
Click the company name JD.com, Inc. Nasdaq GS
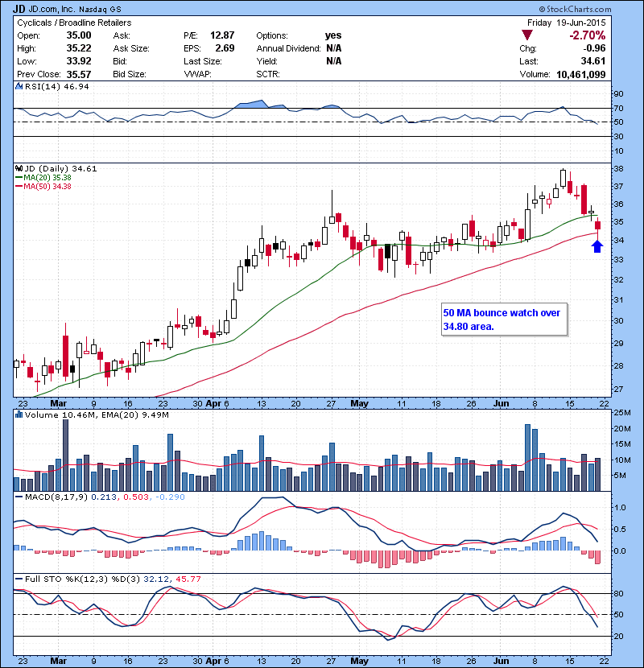[75, 9]
